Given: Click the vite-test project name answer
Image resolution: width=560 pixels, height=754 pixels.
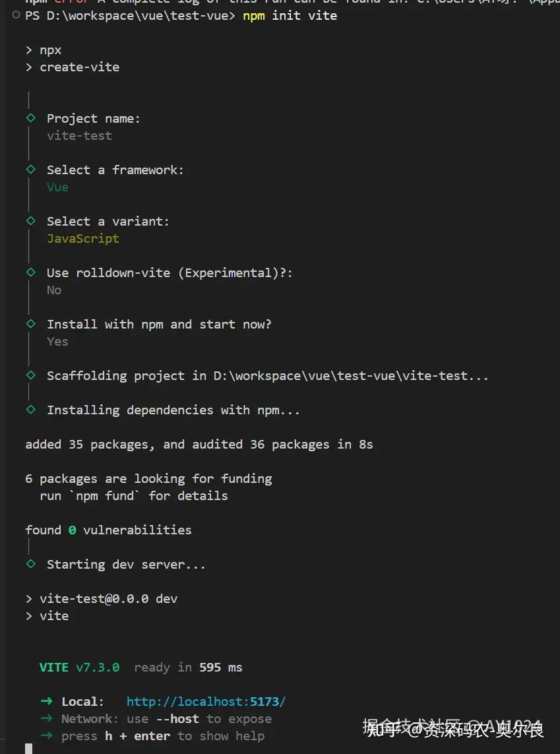Looking at the screenshot, I should point(79,135).
